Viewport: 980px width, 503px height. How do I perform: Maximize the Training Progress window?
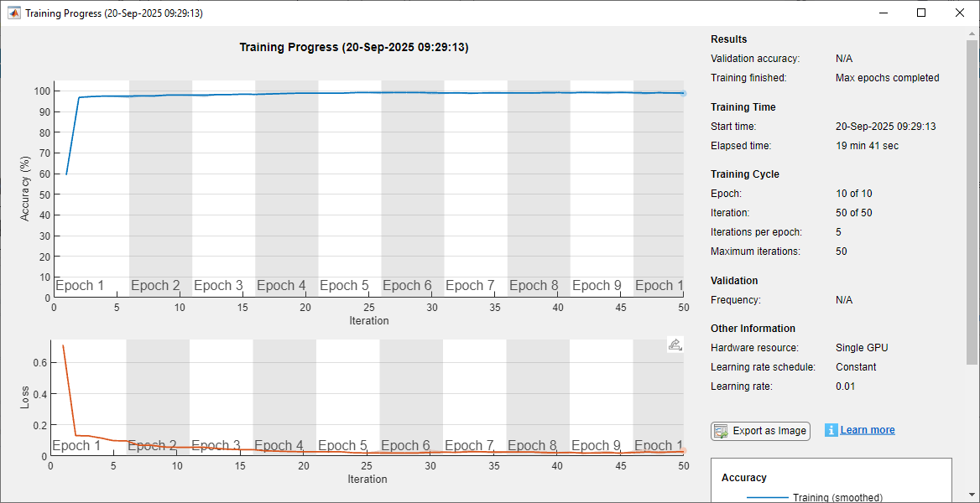click(x=921, y=13)
